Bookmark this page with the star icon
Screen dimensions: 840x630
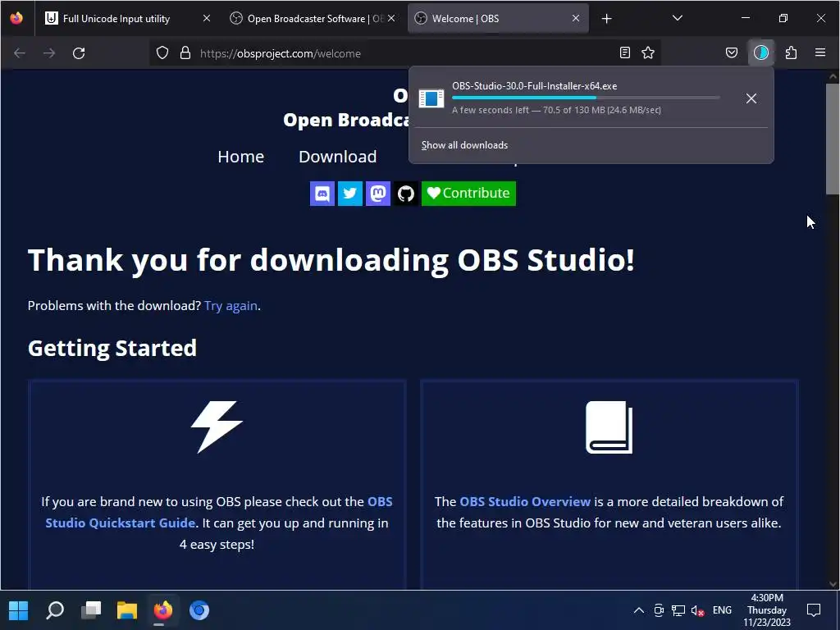coord(648,52)
